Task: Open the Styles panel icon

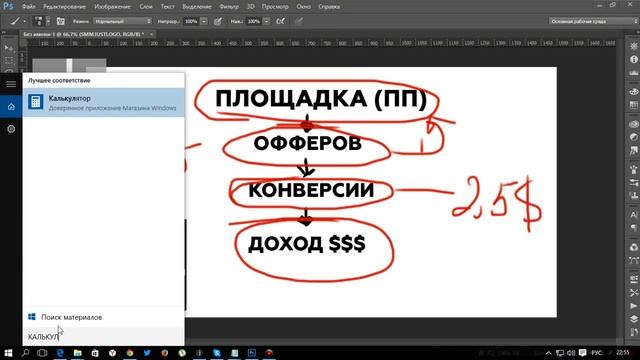Action: 633,151
